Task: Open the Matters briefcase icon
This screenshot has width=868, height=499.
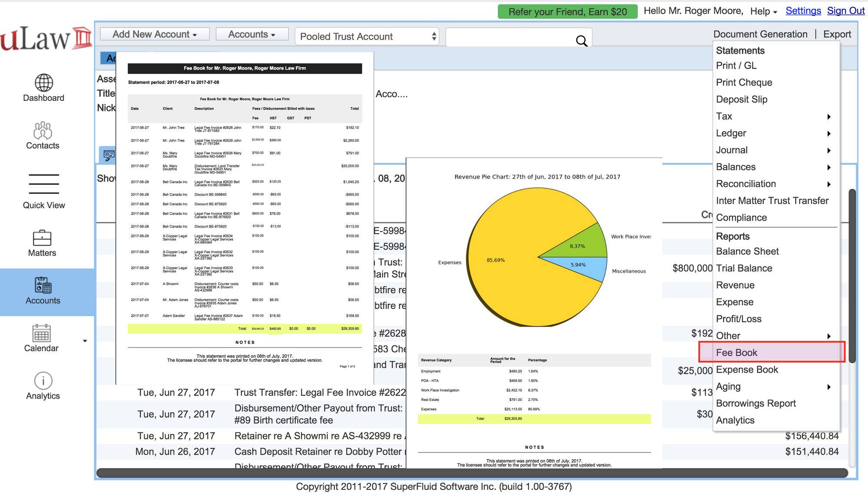Action: pos(42,238)
